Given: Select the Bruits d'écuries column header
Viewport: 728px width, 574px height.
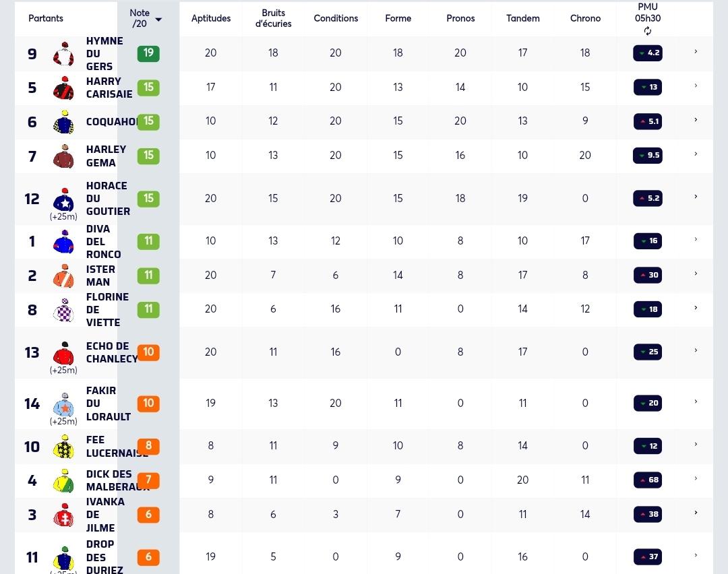Looking at the screenshot, I should point(274,18).
